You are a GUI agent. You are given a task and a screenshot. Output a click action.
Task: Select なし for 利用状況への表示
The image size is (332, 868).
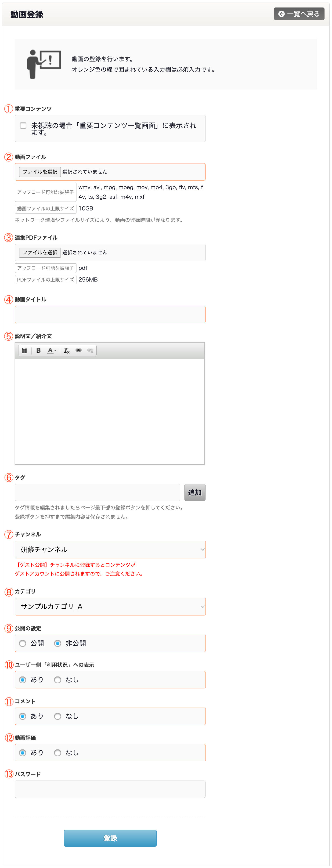coord(58,680)
